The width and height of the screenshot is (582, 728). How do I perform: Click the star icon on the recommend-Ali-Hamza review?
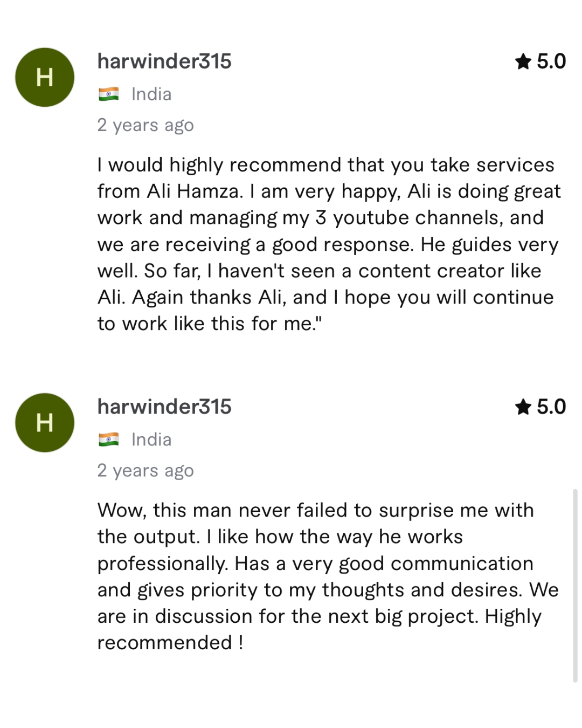point(523,61)
